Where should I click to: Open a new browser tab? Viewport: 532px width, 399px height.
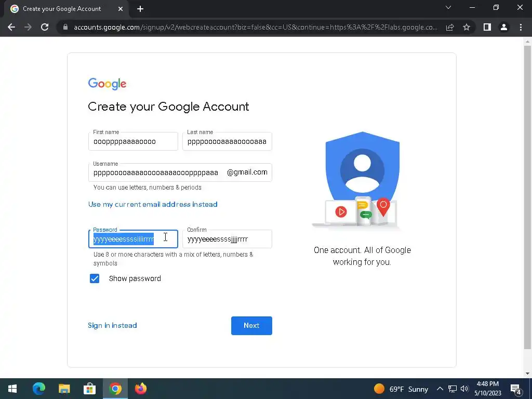(x=140, y=9)
